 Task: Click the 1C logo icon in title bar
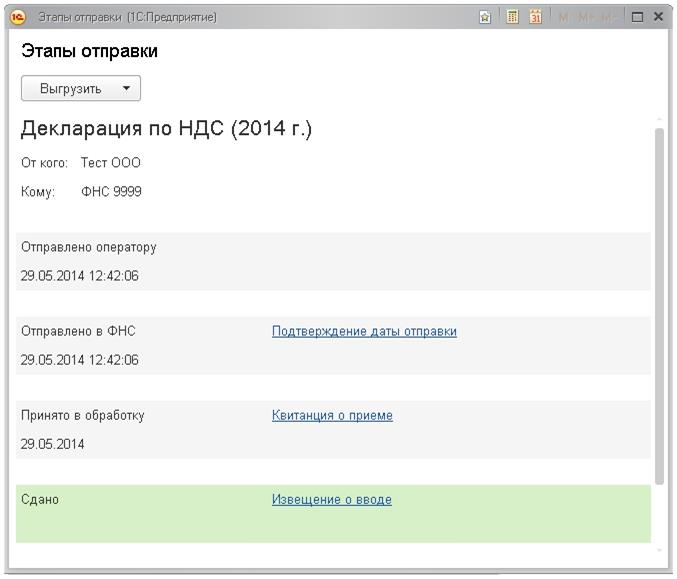[17, 17]
